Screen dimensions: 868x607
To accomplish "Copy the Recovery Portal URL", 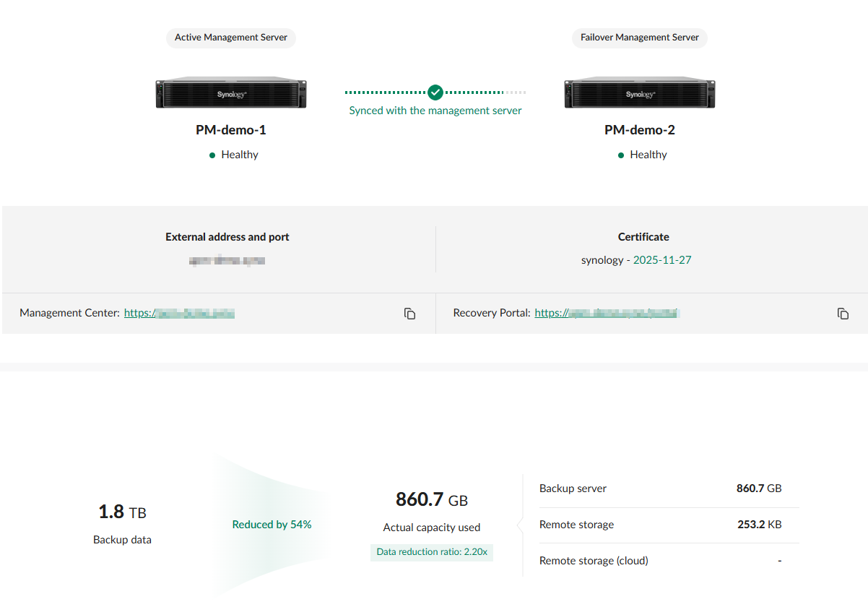I will coord(843,314).
